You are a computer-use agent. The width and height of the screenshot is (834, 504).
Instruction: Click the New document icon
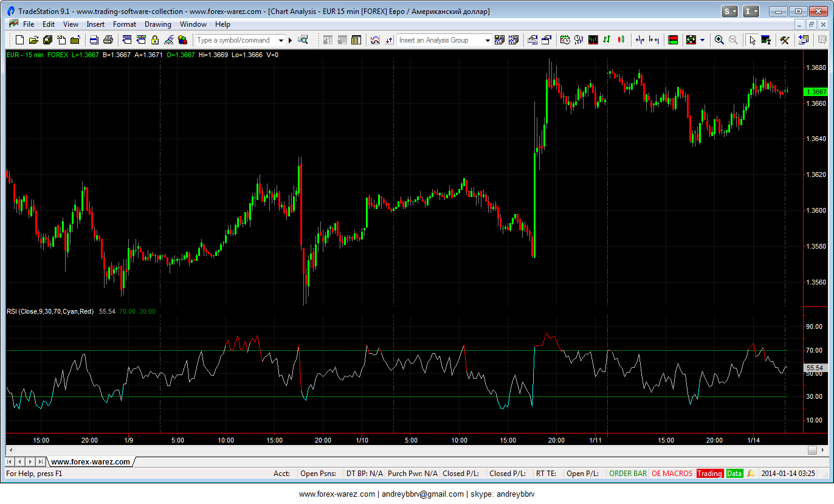[19, 40]
